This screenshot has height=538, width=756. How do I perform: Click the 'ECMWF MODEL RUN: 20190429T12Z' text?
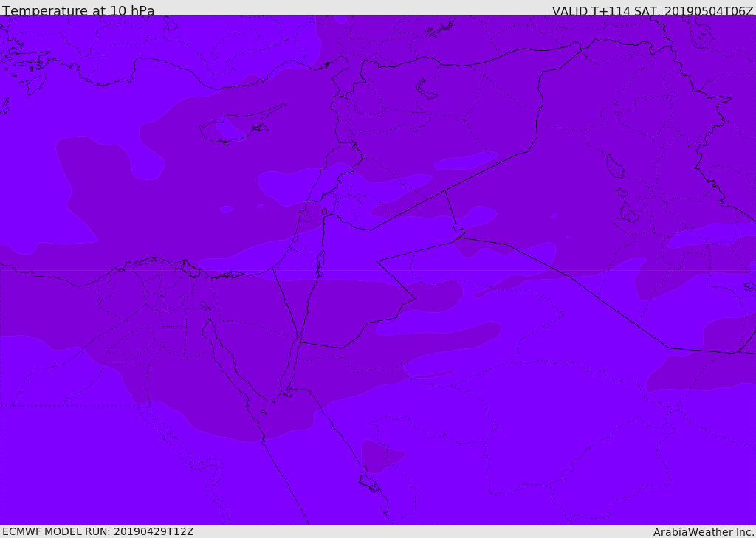click(x=98, y=531)
